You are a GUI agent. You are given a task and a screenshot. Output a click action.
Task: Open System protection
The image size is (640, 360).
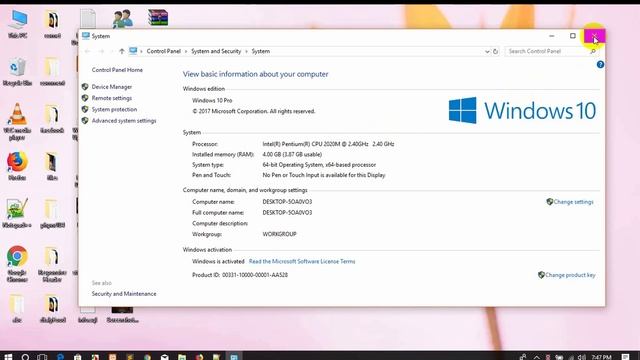(x=114, y=109)
